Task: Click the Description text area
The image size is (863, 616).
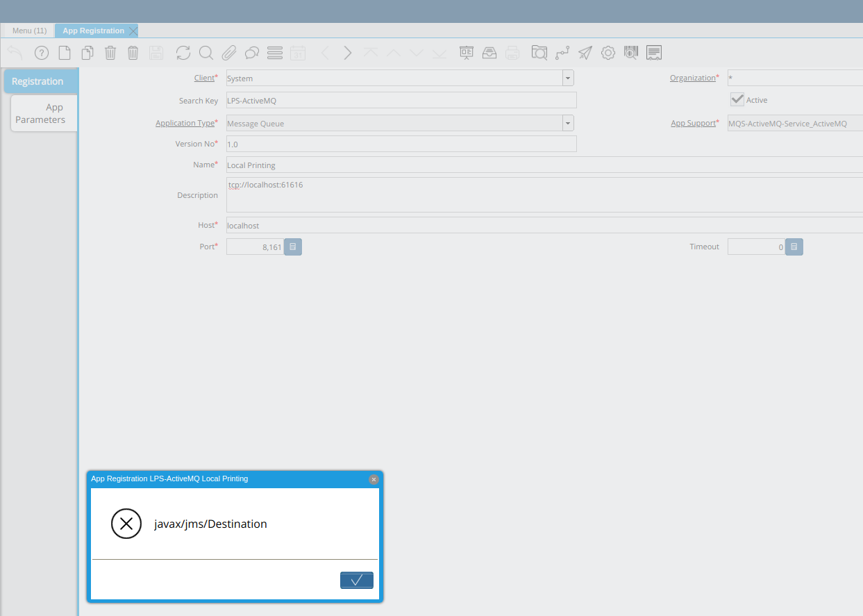Action: 544,194
